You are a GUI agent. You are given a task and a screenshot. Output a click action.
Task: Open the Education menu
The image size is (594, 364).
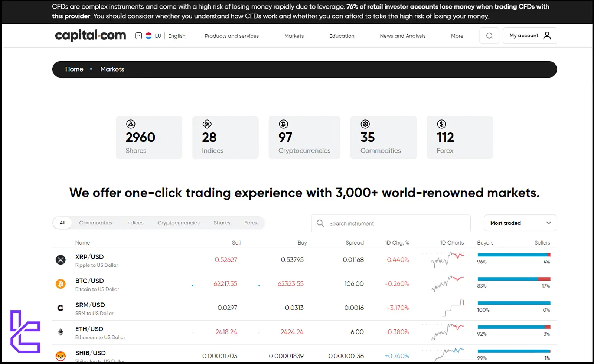click(342, 36)
